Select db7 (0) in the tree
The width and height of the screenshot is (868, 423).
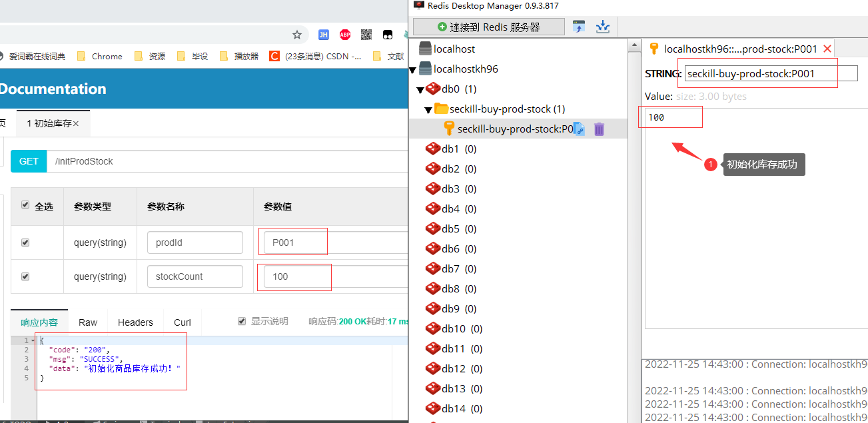(x=459, y=268)
